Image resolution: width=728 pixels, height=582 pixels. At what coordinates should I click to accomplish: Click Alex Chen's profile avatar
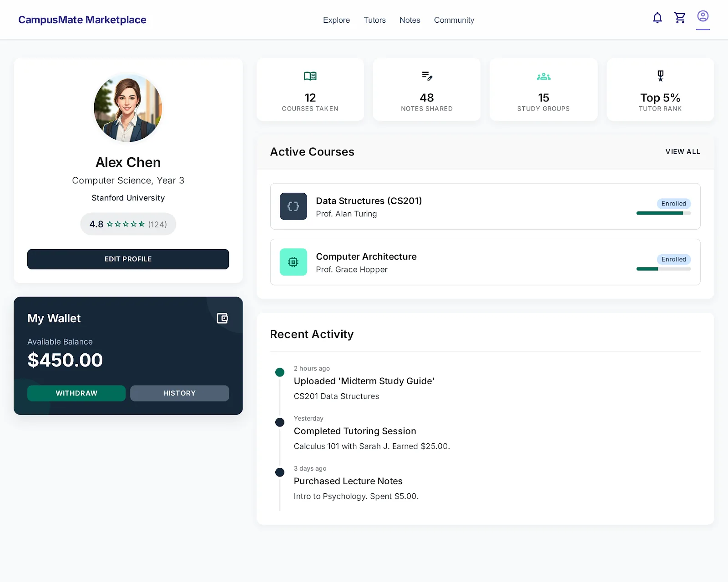128,108
